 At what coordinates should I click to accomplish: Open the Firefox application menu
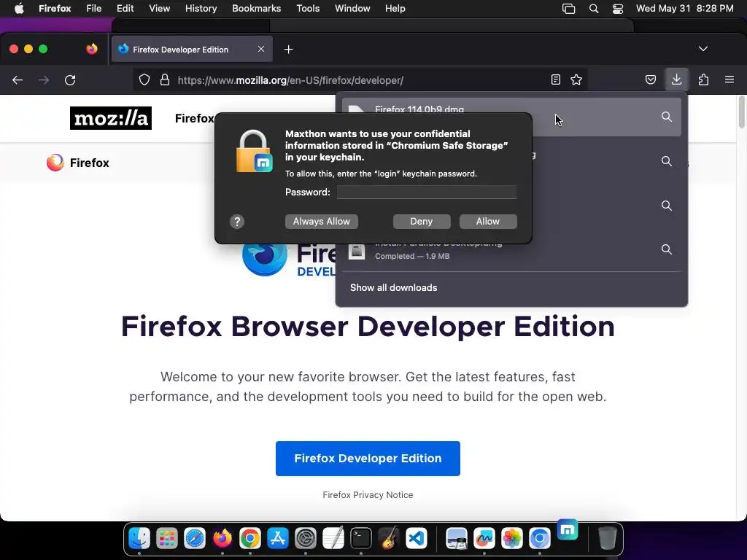(x=55, y=9)
